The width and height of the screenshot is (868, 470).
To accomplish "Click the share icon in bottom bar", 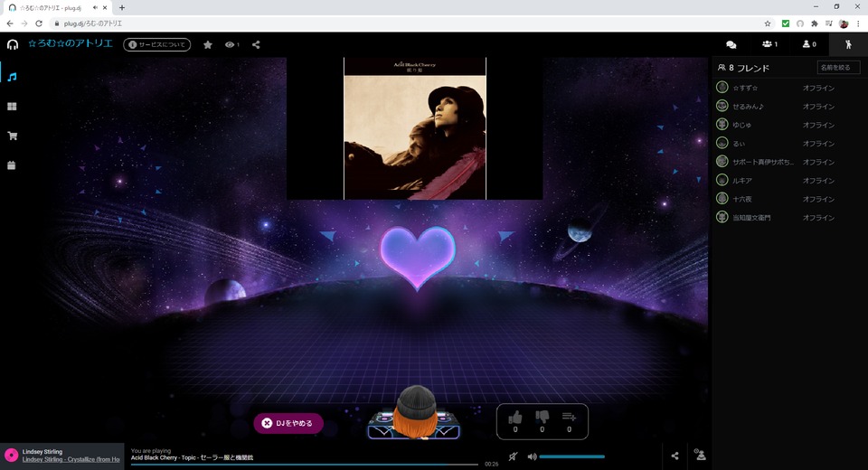I will [x=675, y=456].
